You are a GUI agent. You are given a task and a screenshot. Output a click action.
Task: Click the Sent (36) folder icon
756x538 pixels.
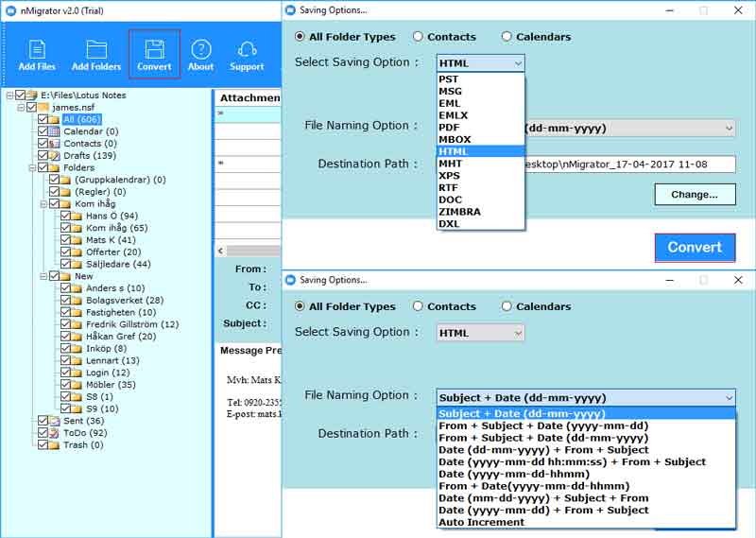[55, 421]
